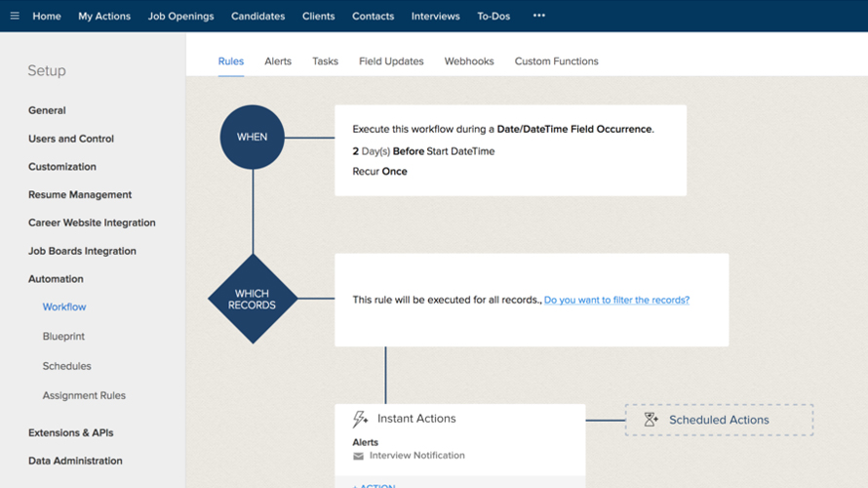This screenshot has height=488, width=868.
Task: Click the three-dots more modules icon
Action: click(x=539, y=16)
